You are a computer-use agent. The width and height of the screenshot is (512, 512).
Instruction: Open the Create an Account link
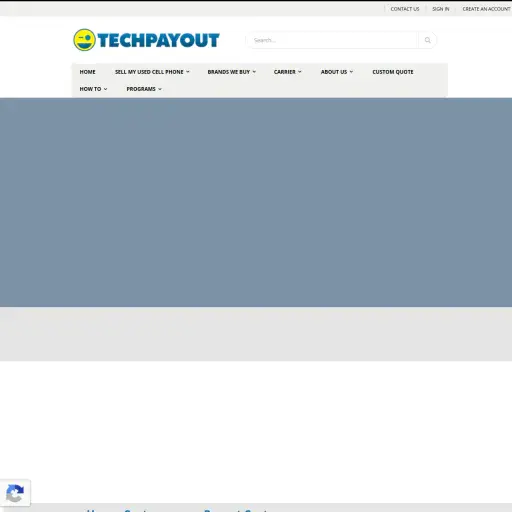[486, 9]
